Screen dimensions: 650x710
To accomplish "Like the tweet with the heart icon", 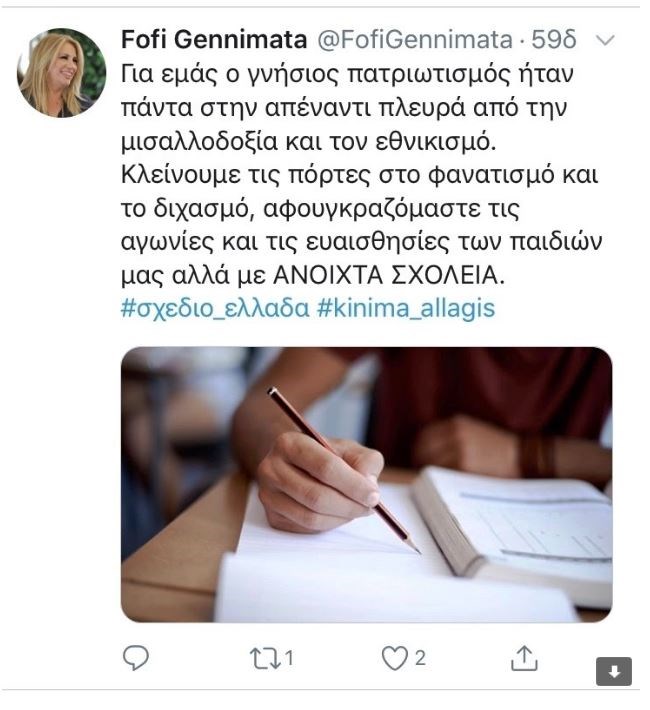I will (396, 657).
